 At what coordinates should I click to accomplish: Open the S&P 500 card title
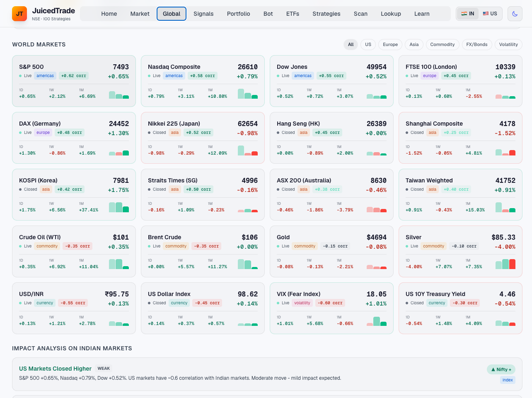31,67
